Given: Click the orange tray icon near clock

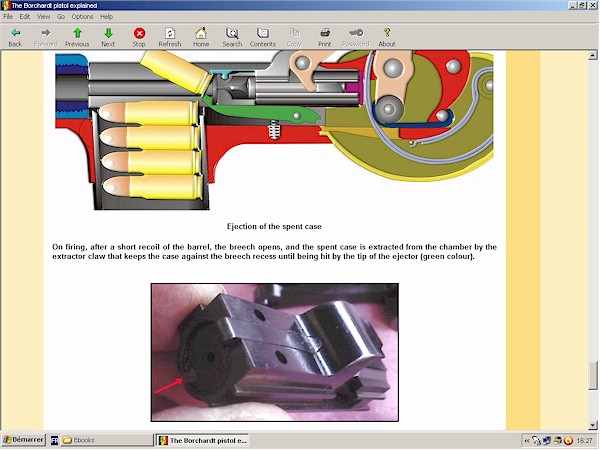Looking at the screenshot, I should coord(569,441).
